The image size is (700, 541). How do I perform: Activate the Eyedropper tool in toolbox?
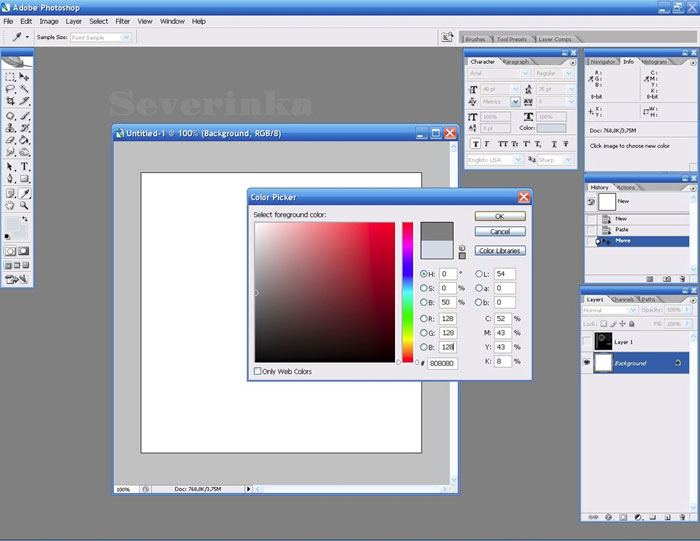[25, 193]
